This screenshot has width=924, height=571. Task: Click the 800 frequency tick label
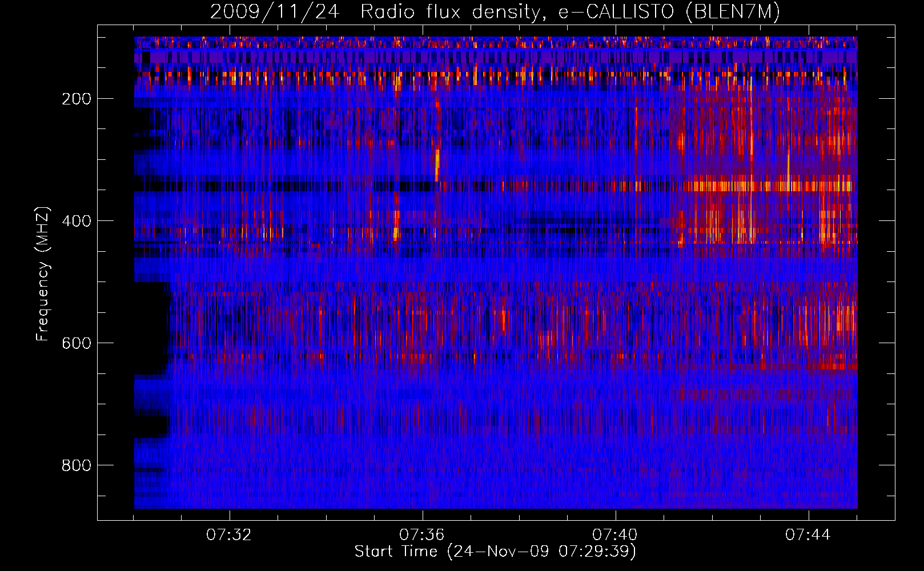click(77, 465)
